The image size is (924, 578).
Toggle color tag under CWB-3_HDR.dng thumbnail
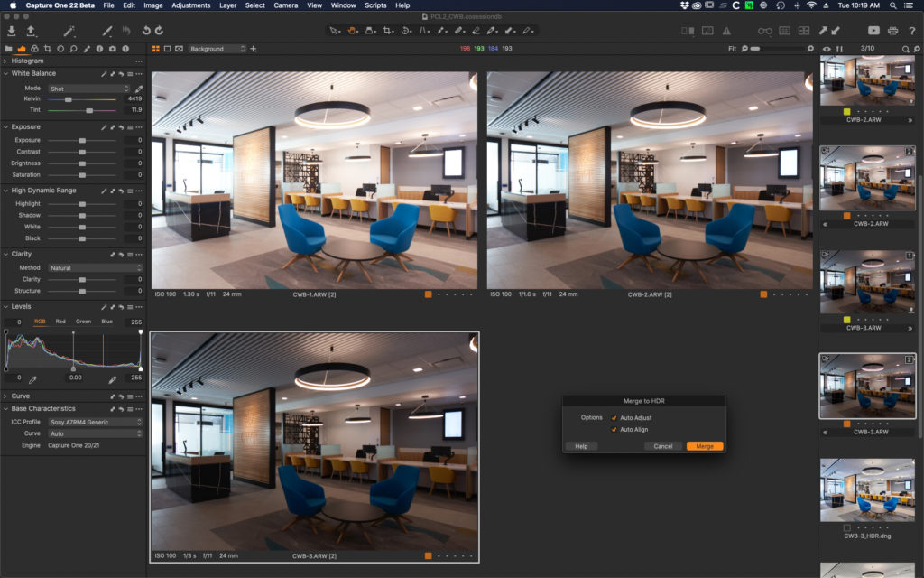click(846, 527)
